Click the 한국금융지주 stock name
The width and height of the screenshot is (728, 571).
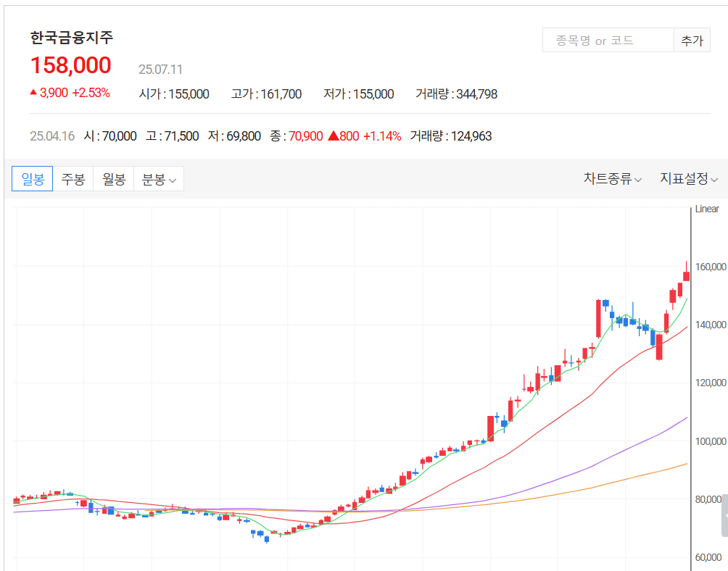click(x=72, y=38)
